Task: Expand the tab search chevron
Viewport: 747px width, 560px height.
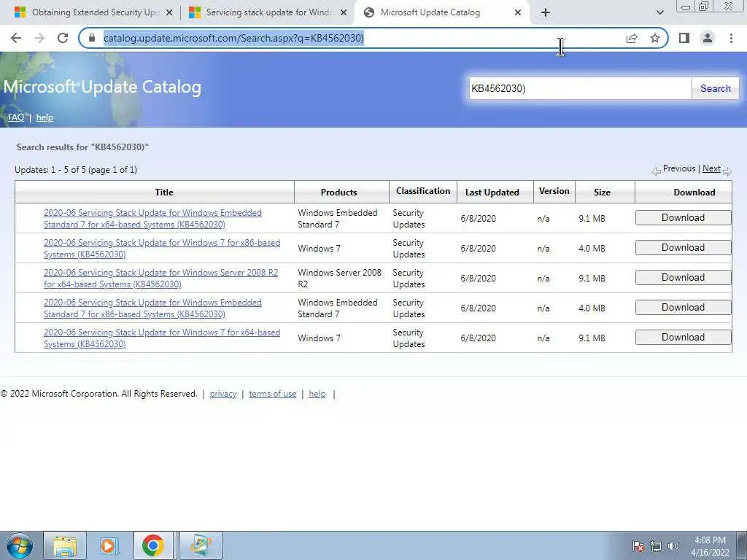Action: coord(659,12)
